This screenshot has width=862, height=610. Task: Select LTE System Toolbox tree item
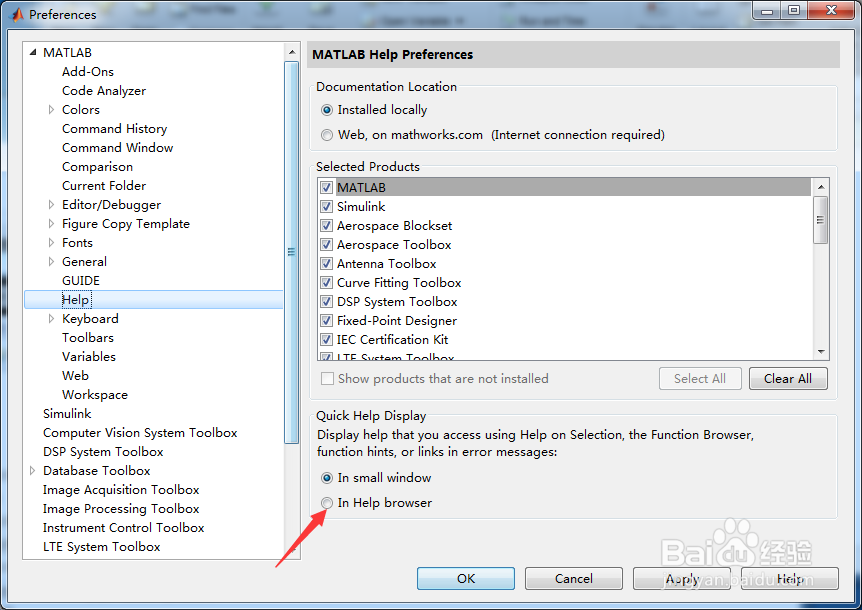102,547
